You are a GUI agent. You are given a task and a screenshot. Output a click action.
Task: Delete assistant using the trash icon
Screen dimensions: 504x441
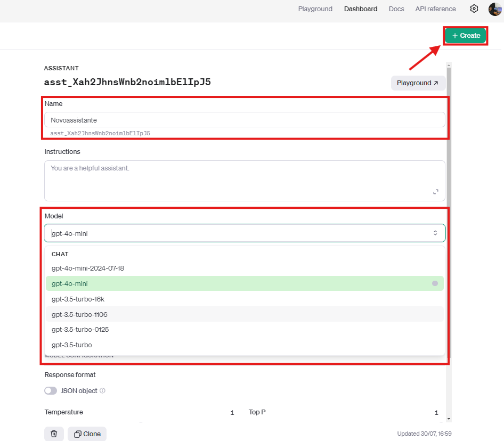[54, 434]
